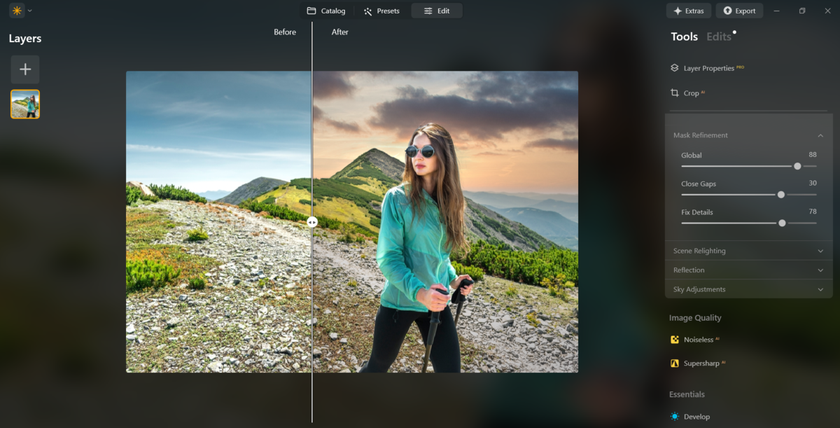Viewport: 840px width, 428px height.
Task: Open the Noiseless AI tool
Action: (x=701, y=340)
